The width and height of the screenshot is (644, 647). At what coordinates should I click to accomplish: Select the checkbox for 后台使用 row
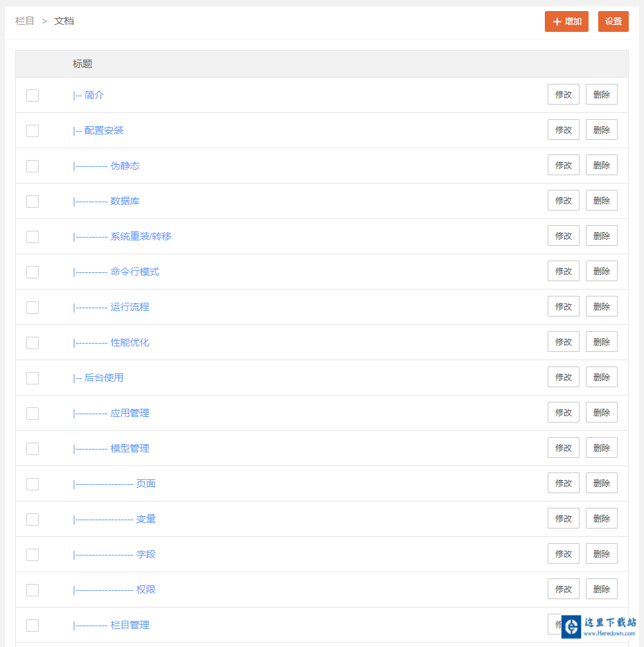coord(33,378)
